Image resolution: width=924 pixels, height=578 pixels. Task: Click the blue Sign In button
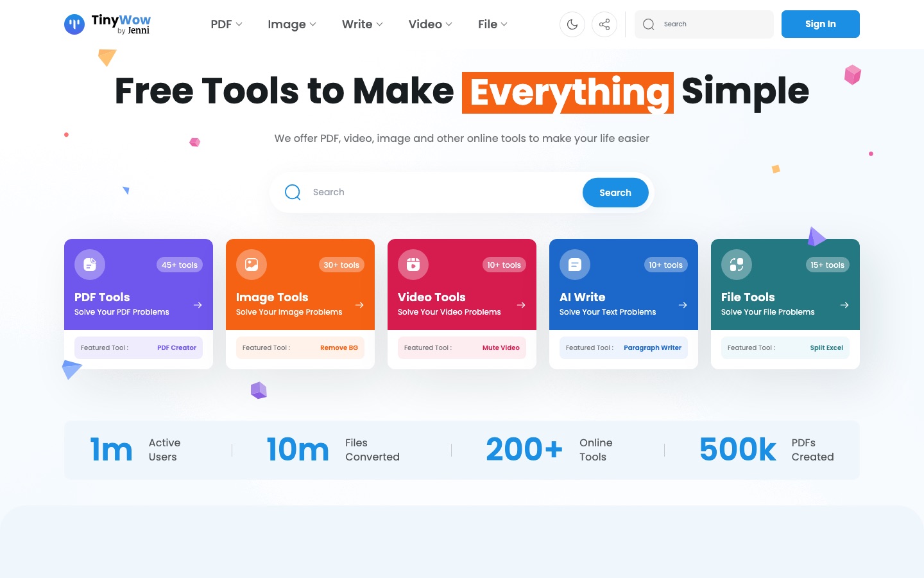pyautogui.click(x=821, y=24)
